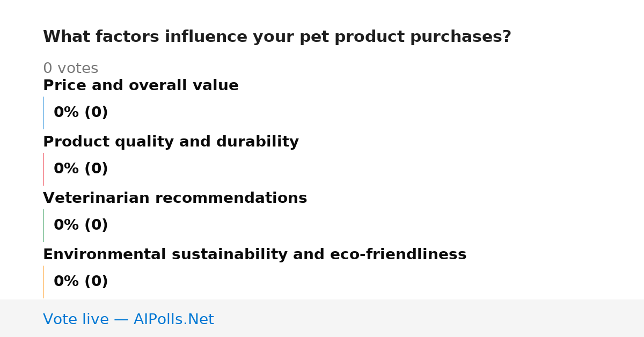Click the 0% (0) result for Veterinarian recommendations
The height and width of the screenshot is (337, 644).
point(80,225)
